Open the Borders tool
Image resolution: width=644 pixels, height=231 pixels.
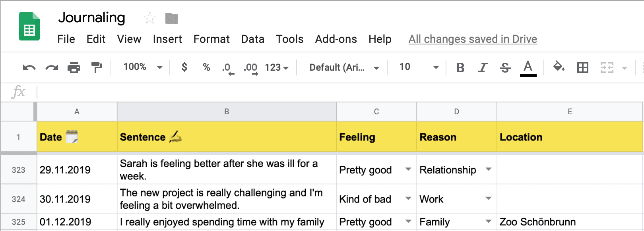coord(583,67)
